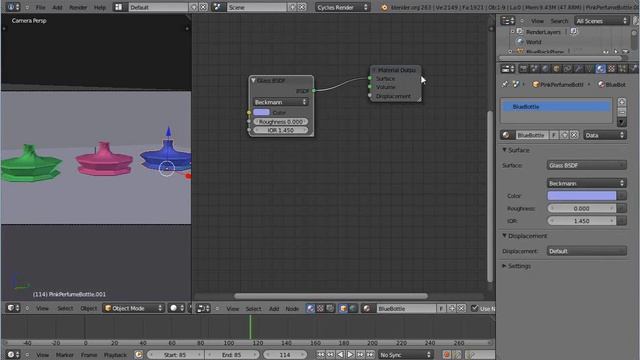Open Beckmann dropdown on Glass BSDF node
640x360 pixels.
coord(280,102)
